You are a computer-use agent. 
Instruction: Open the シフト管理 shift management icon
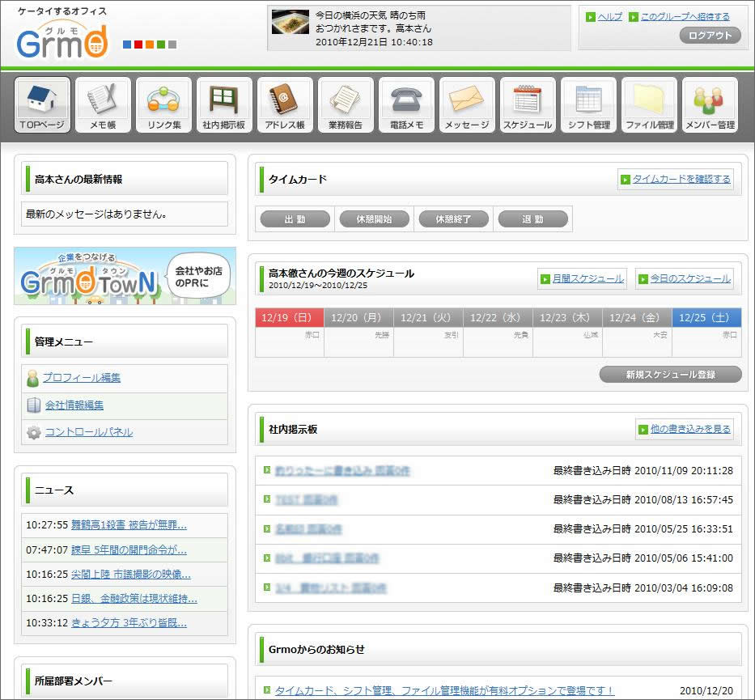[588, 105]
